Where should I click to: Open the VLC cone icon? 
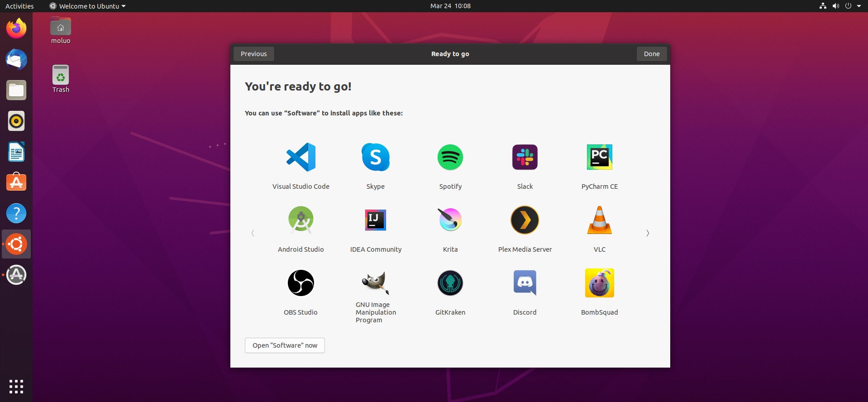point(600,220)
